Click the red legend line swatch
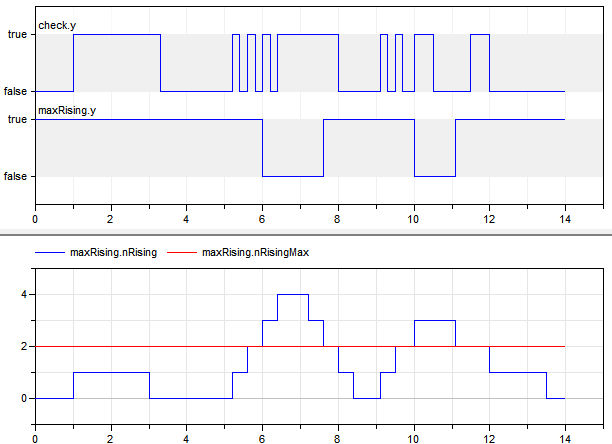The height and width of the screenshot is (444, 612). pos(181,253)
